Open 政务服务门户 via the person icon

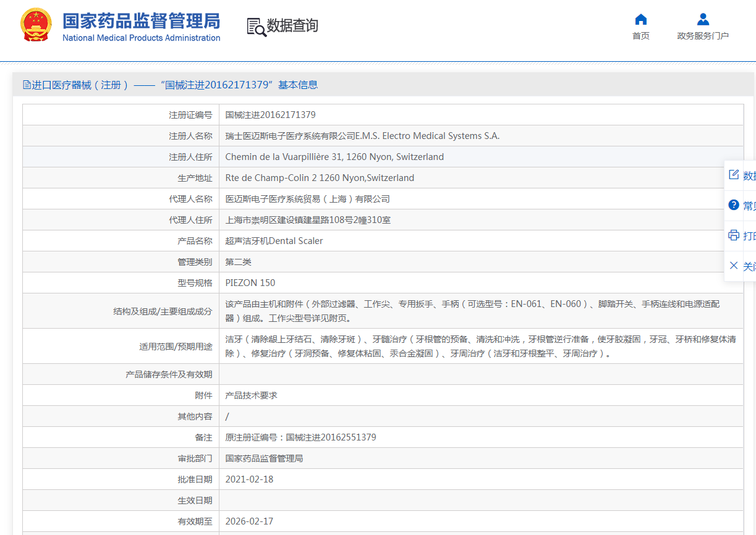pyautogui.click(x=703, y=19)
